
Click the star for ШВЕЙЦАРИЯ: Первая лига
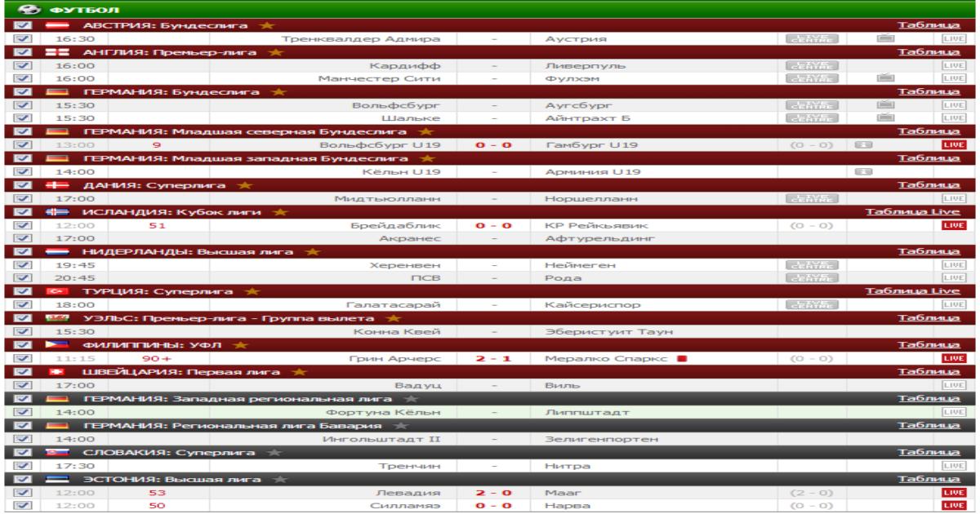point(300,372)
